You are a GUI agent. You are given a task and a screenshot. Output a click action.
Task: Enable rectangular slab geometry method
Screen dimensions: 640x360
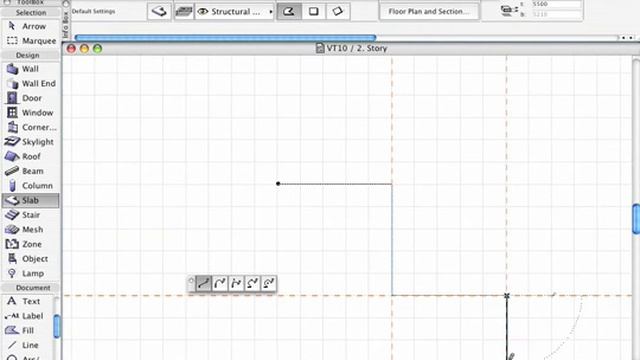click(x=313, y=11)
